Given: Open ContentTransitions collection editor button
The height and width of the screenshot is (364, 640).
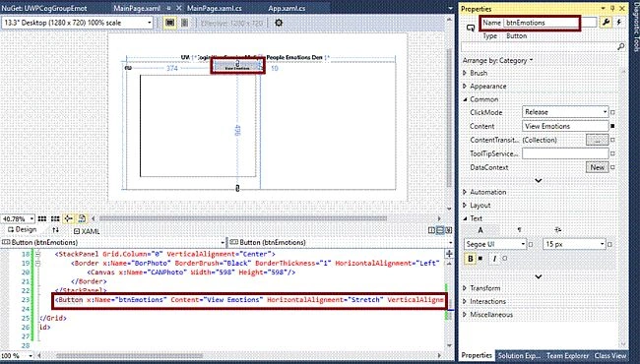Looking at the screenshot, I should [x=597, y=140].
